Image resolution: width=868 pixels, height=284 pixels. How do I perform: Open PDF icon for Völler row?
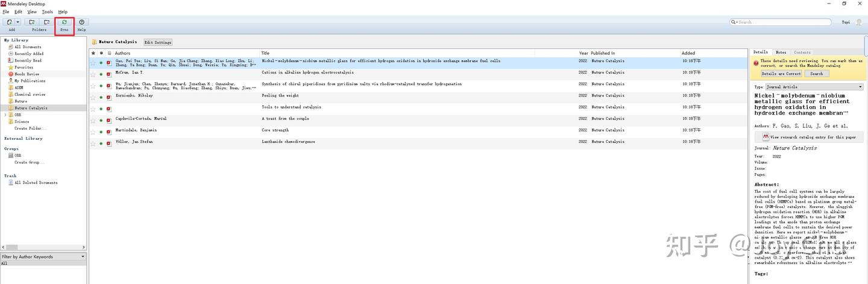click(109, 144)
